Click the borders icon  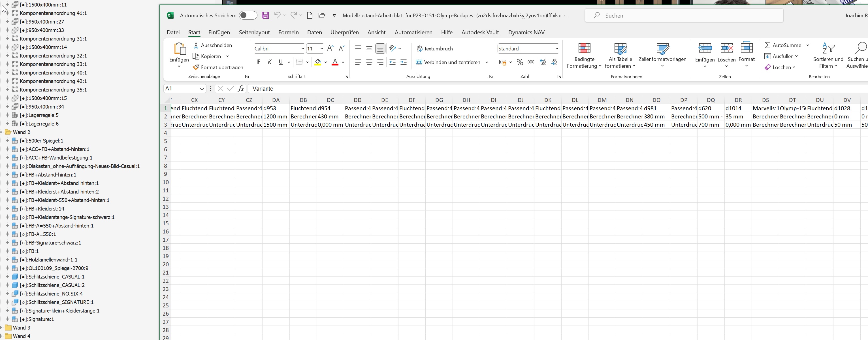pyautogui.click(x=299, y=62)
